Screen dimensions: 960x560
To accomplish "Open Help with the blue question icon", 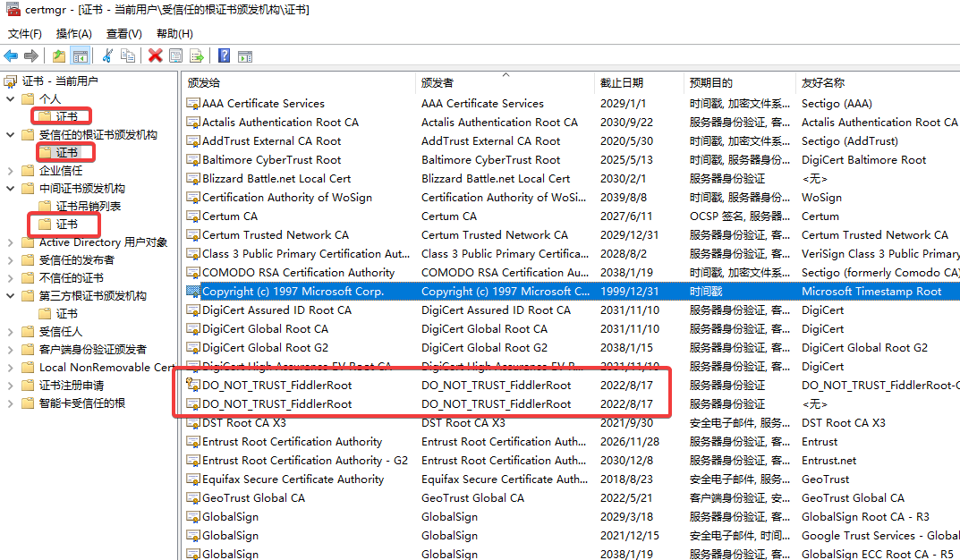I will point(224,55).
